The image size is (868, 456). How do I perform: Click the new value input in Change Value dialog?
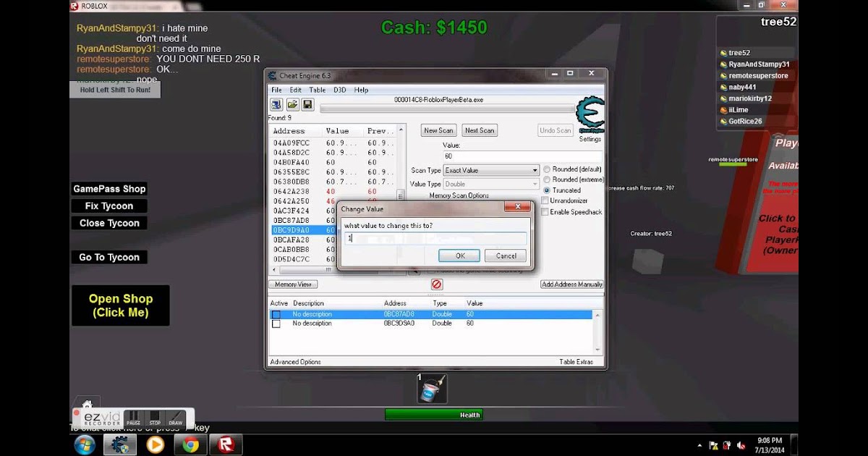435,238
